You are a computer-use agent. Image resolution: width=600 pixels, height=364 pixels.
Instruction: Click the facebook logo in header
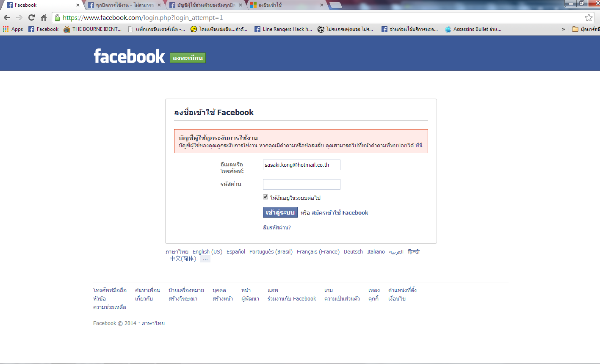129,56
